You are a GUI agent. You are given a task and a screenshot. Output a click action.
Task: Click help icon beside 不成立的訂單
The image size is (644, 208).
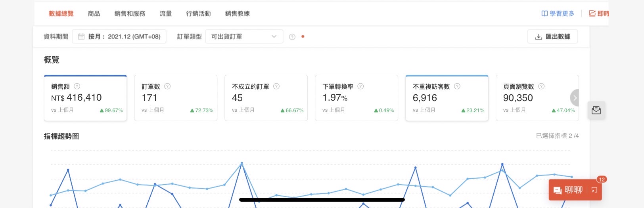click(276, 86)
